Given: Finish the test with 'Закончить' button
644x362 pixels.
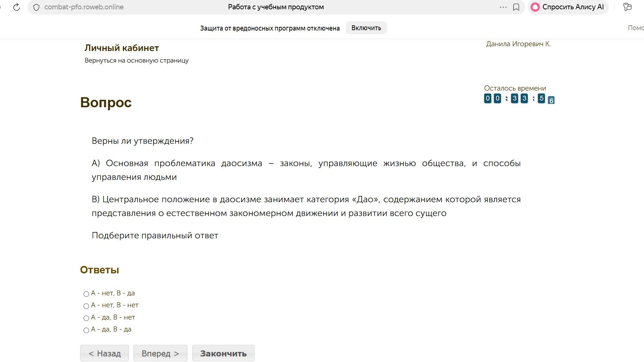Looking at the screenshot, I should [223, 353].
